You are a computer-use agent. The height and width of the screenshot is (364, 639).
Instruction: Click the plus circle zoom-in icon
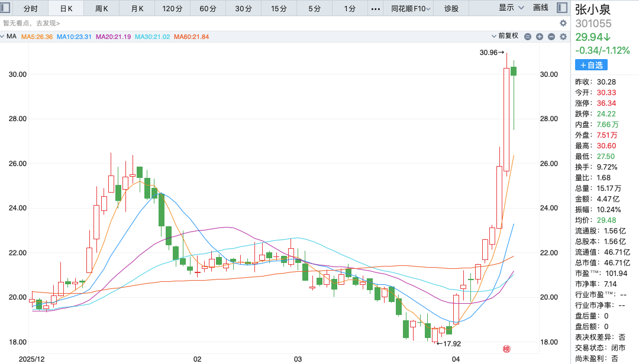point(540,37)
